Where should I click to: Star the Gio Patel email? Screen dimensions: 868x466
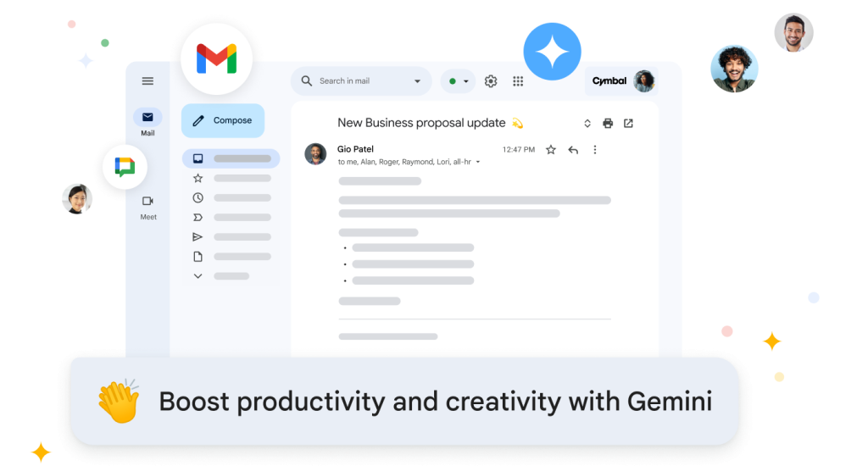coord(551,149)
